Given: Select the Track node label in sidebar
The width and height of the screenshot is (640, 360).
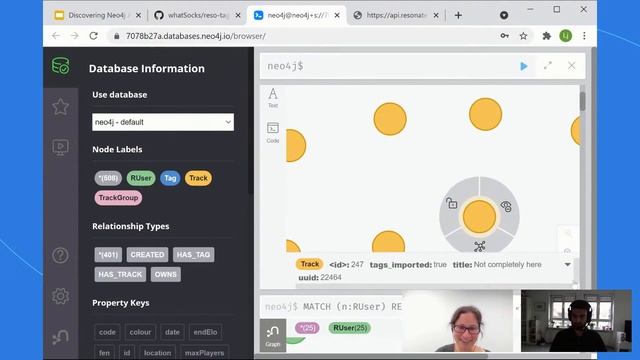Looking at the screenshot, I should [198, 178].
